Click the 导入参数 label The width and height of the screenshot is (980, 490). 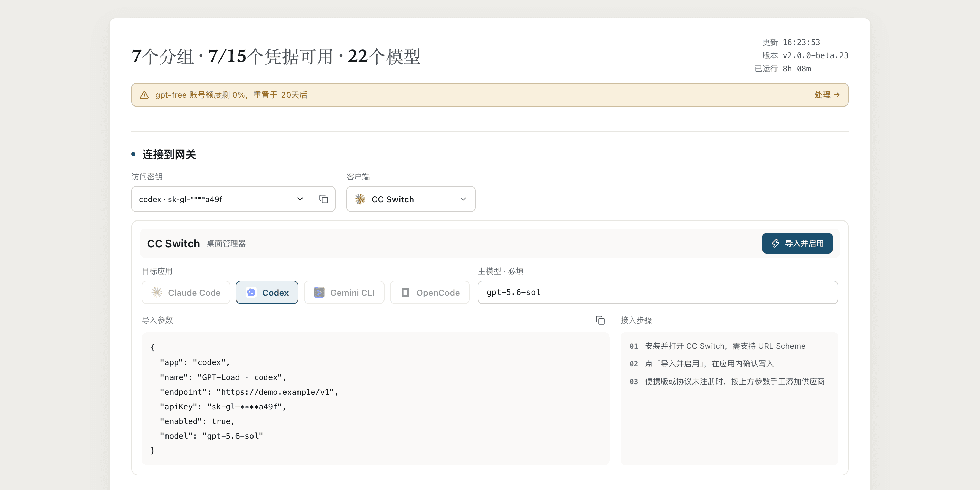pyautogui.click(x=157, y=320)
